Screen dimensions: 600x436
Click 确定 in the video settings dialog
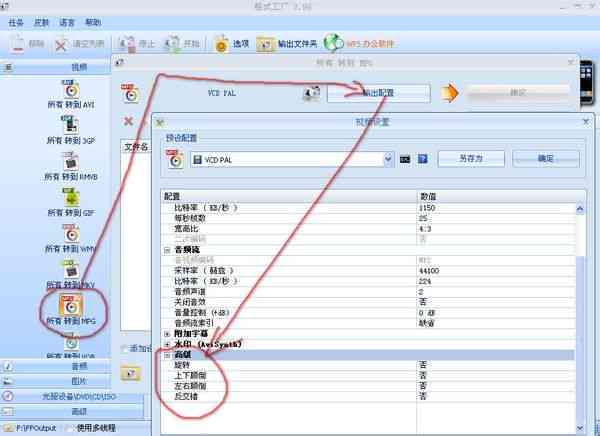pos(546,158)
